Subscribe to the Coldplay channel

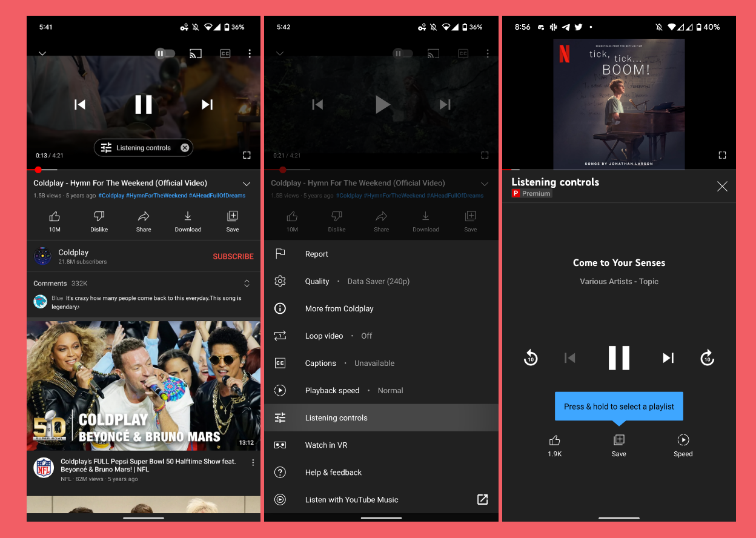click(x=233, y=256)
